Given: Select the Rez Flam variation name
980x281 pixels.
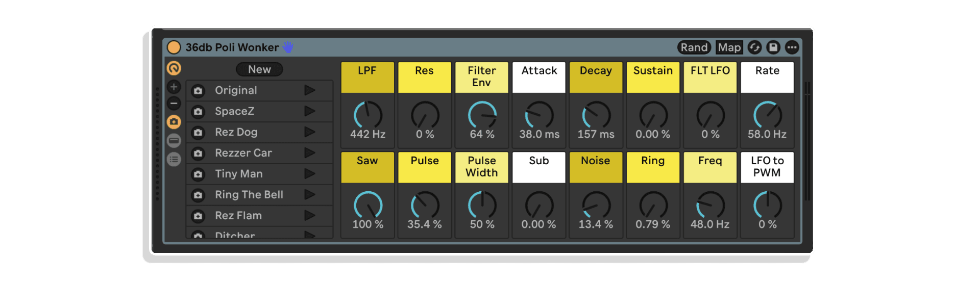Looking at the screenshot, I should [238, 216].
